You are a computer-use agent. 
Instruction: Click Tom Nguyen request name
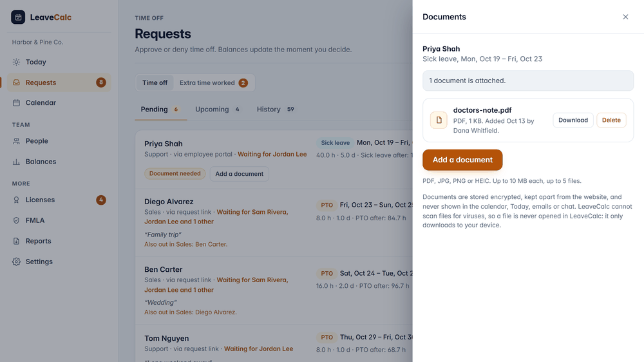tap(166, 339)
